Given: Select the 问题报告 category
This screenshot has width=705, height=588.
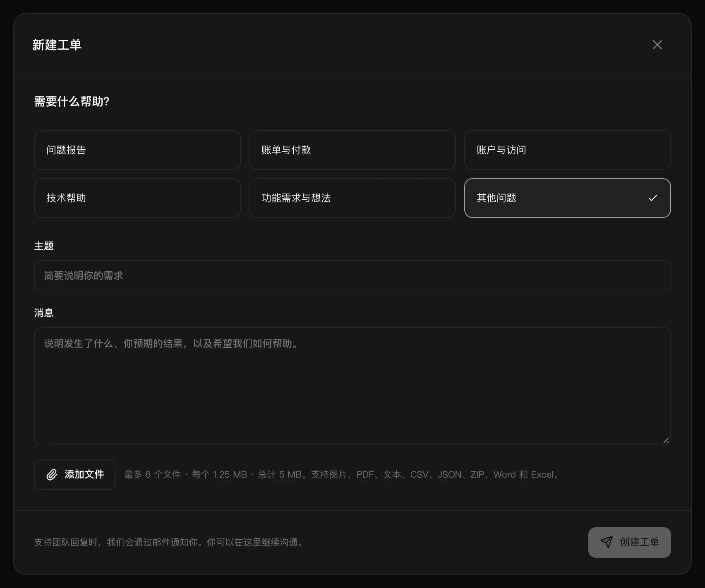Looking at the screenshot, I should 137,150.
